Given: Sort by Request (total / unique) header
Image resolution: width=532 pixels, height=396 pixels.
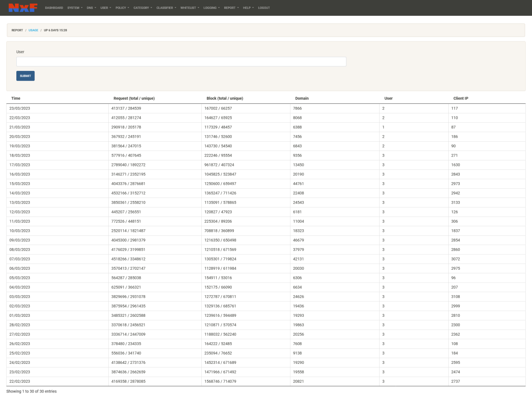Looking at the screenshot, I should (x=134, y=98).
